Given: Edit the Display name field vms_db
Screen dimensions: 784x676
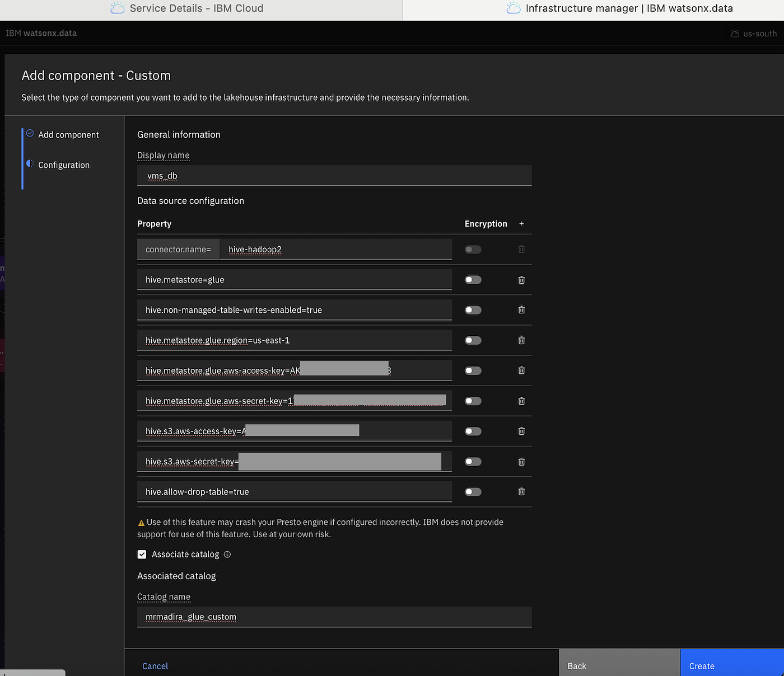Looking at the screenshot, I should pyautogui.click(x=334, y=176).
